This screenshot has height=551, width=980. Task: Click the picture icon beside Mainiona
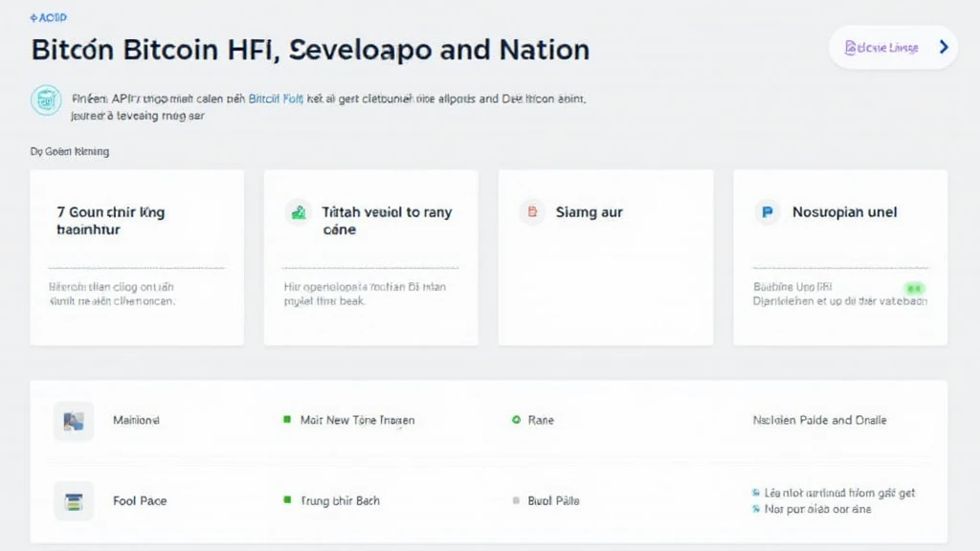click(74, 421)
